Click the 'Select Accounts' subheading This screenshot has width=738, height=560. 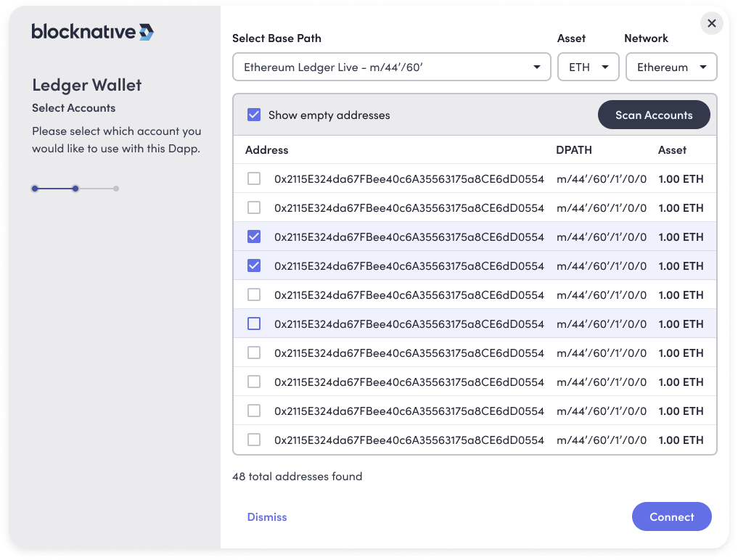point(74,108)
